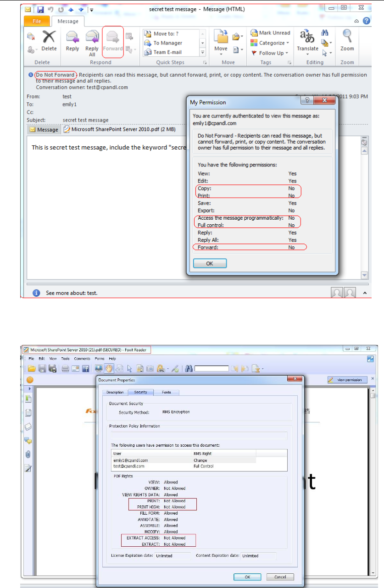Click the Foxit Save floppy disk icon
This screenshot has width=384, height=588.
click(x=42, y=368)
